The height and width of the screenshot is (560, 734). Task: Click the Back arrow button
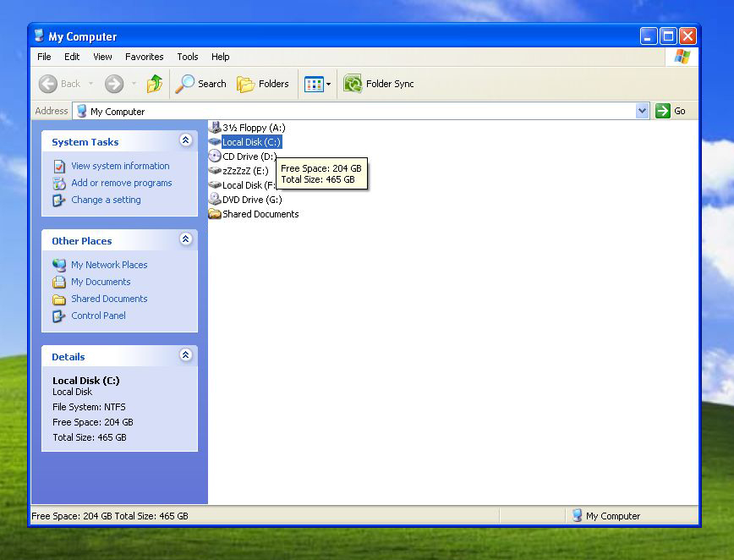[47, 84]
